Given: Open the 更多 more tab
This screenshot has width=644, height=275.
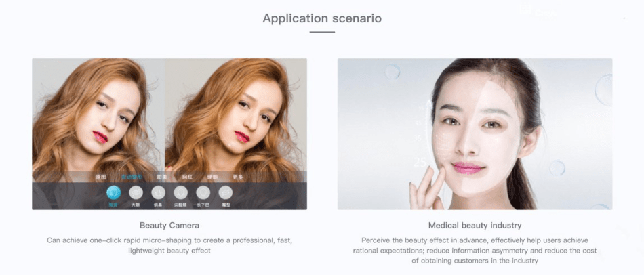Looking at the screenshot, I should (x=238, y=177).
